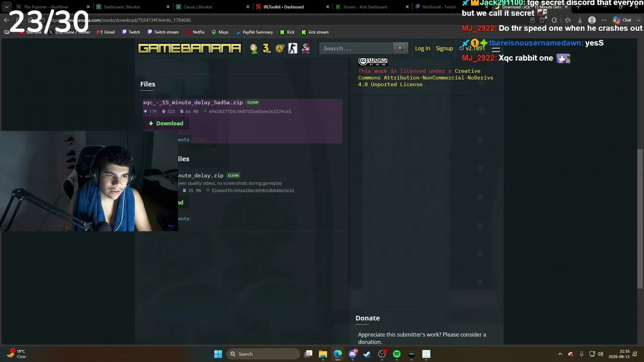This screenshot has width=644, height=362.
Task: Open the Counter-Strike game icon
Action: tap(293, 48)
